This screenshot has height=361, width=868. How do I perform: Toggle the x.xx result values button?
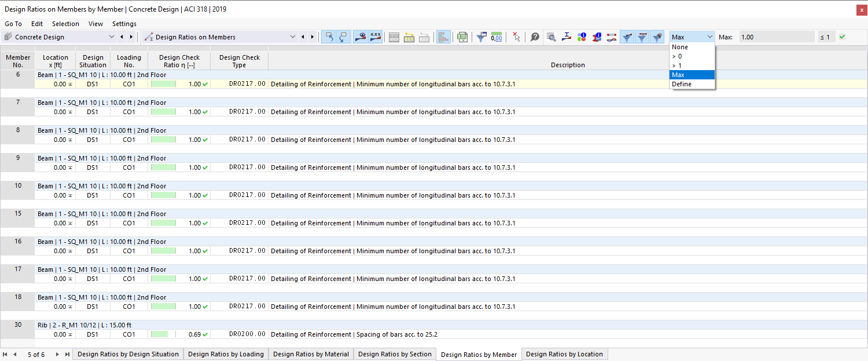[x=376, y=37]
